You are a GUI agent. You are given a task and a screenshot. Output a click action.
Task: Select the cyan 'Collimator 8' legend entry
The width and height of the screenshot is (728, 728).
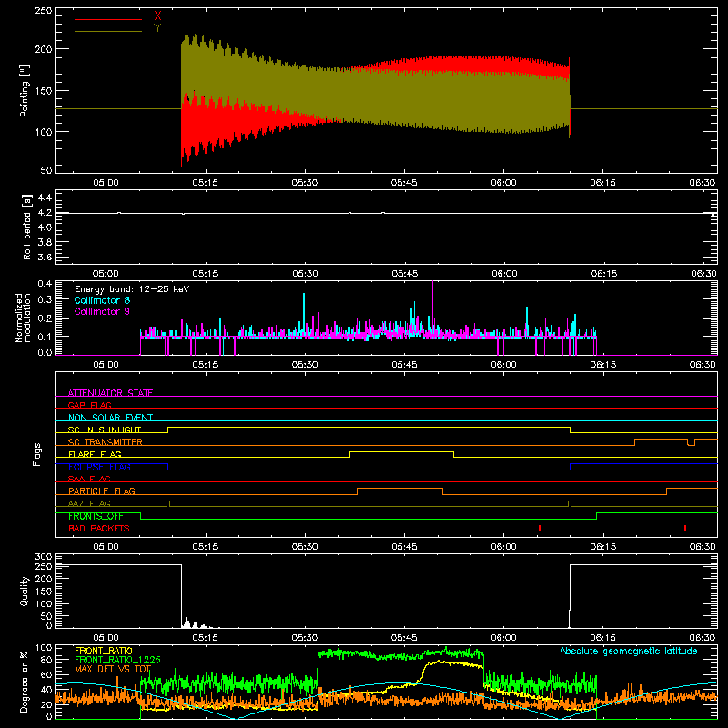tap(102, 300)
